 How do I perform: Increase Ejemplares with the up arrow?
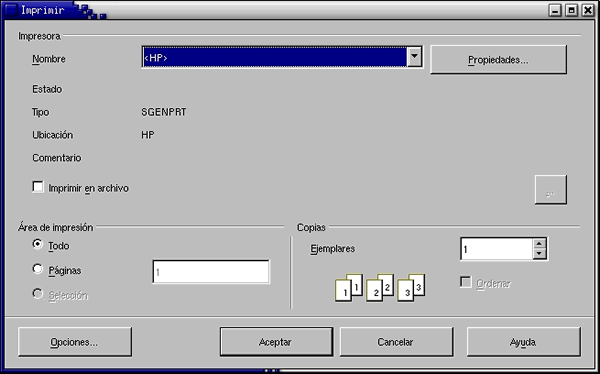[x=539, y=244]
